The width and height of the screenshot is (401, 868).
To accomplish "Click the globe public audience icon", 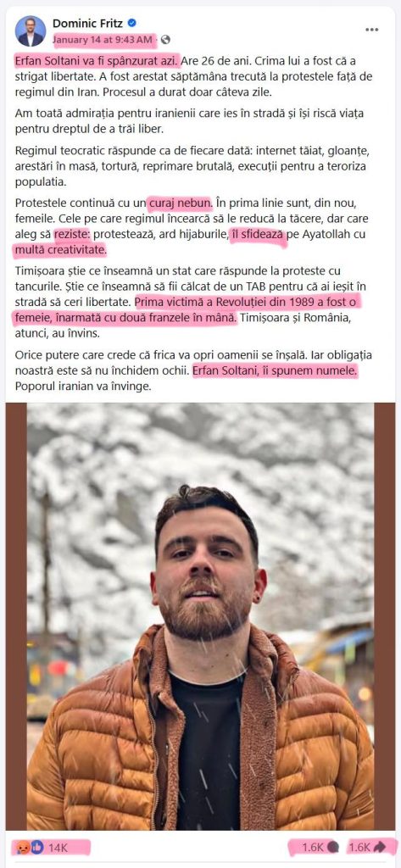I will coord(165,39).
